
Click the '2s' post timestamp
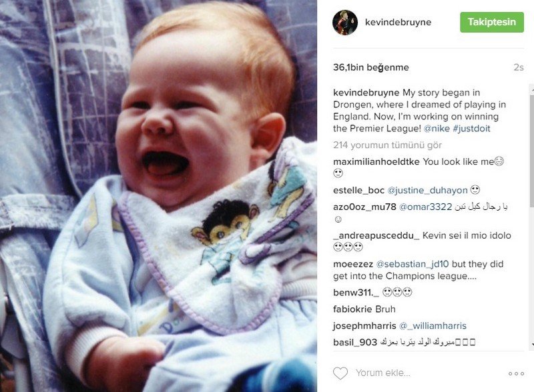pos(519,67)
